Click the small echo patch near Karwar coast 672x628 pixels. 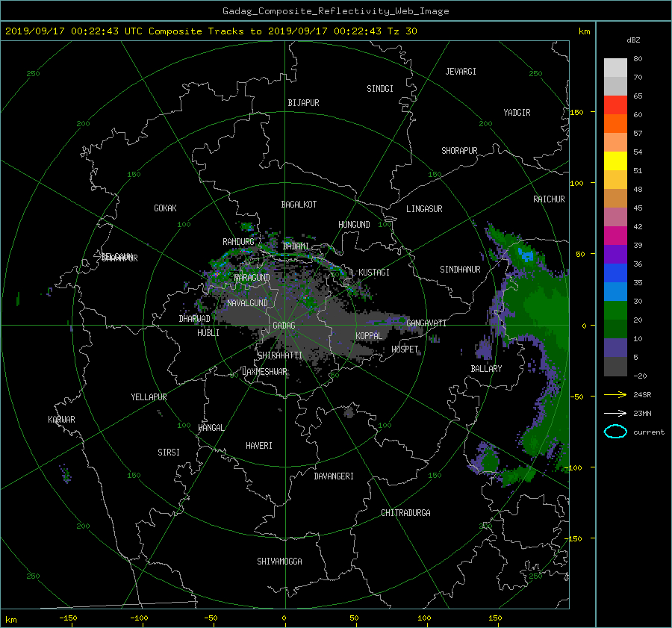point(66,474)
